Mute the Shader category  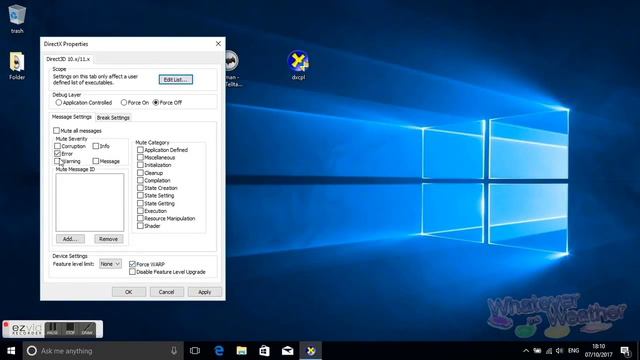point(140,226)
